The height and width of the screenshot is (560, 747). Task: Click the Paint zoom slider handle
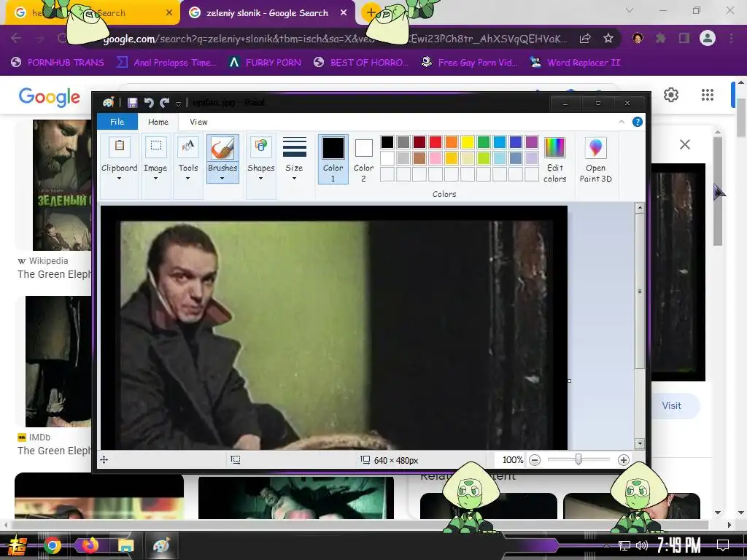click(578, 459)
